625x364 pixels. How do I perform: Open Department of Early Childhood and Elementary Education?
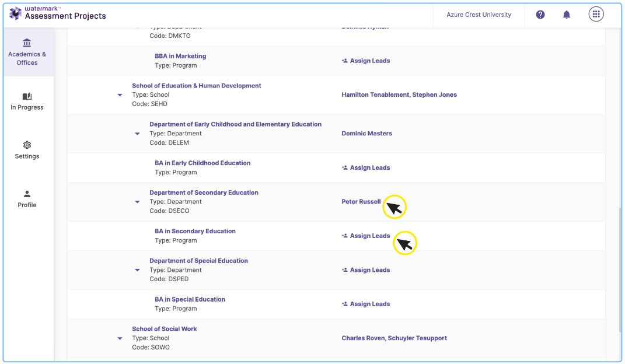click(x=235, y=124)
